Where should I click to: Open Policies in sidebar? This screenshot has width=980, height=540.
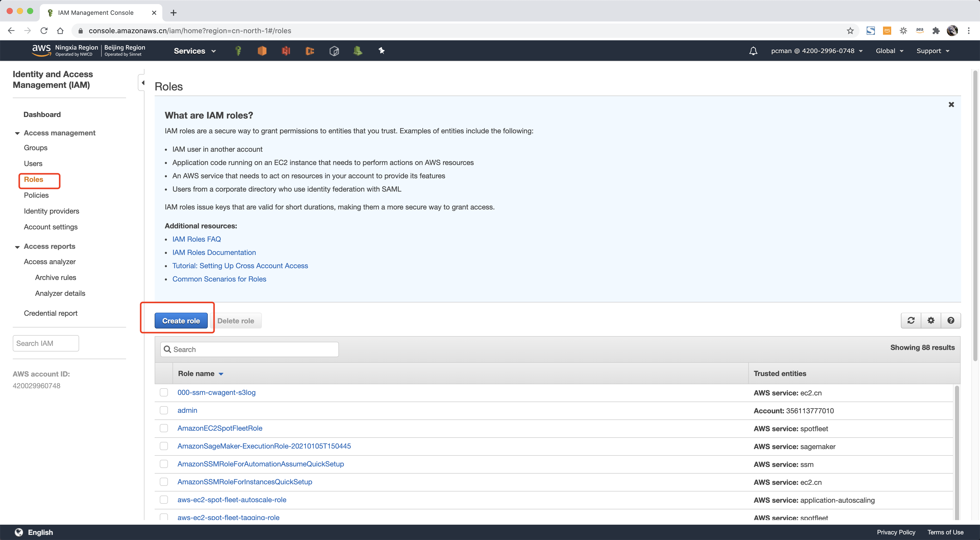[x=36, y=195]
